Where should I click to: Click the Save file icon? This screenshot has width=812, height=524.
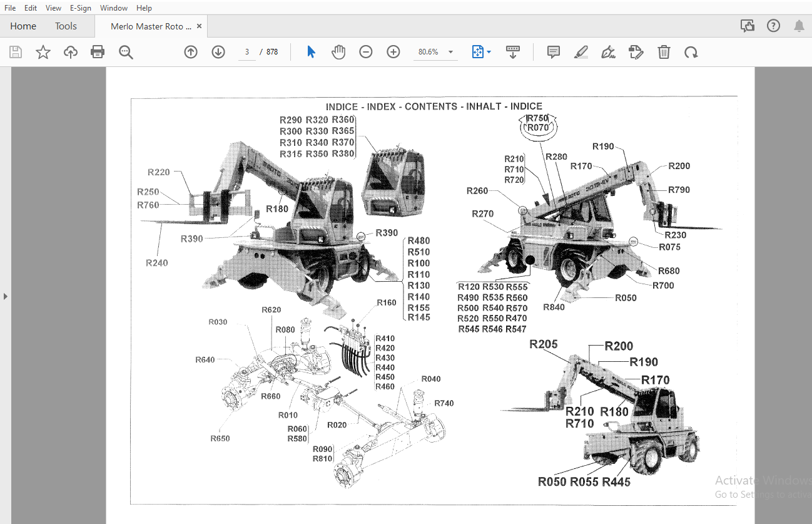pyautogui.click(x=16, y=52)
